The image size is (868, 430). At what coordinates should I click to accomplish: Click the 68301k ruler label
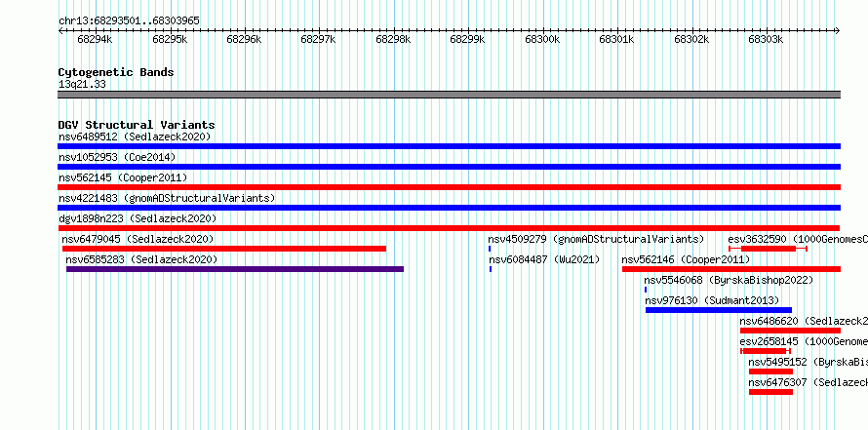[617, 39]
